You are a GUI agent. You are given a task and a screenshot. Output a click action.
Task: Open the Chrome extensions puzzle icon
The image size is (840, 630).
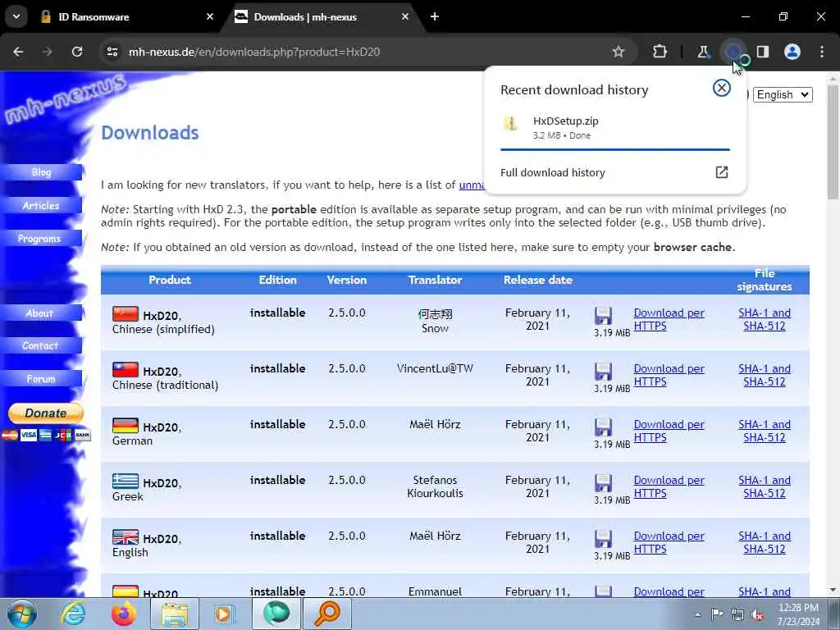coord(660,52)
